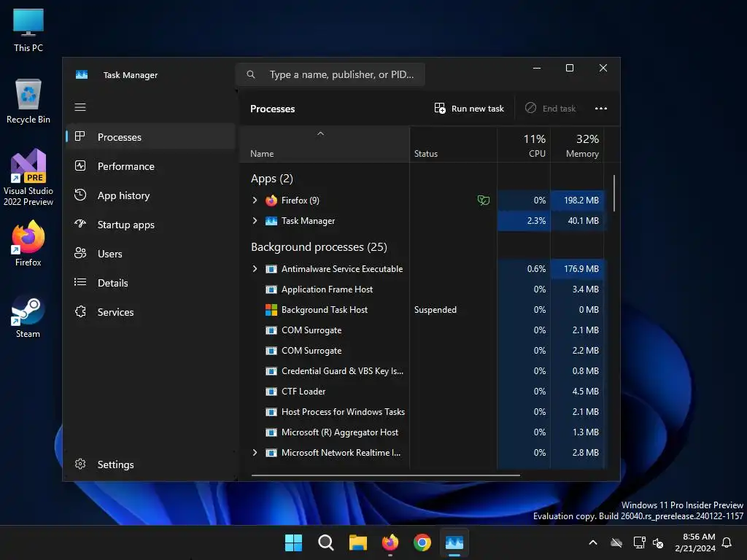Click the 198.2 MB memory value

click(581, 201)
